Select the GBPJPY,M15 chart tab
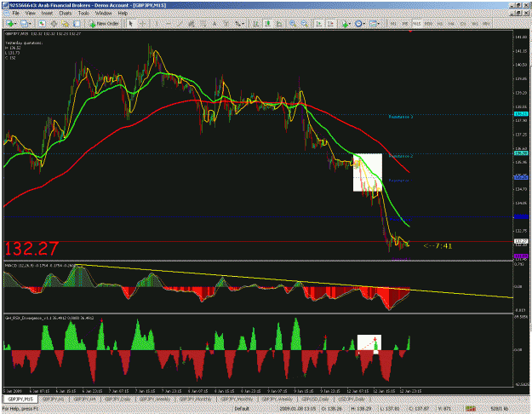Screen dimensions: 532x414 20,399
